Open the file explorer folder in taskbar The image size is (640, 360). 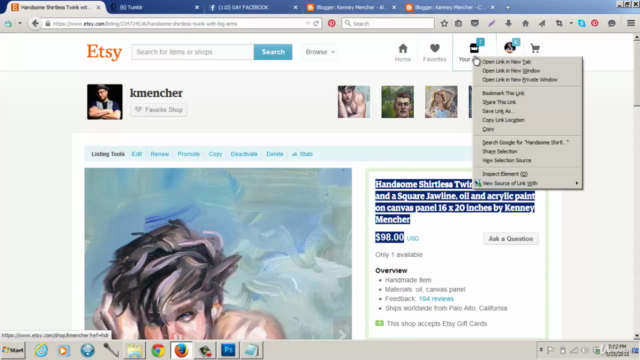135,350
